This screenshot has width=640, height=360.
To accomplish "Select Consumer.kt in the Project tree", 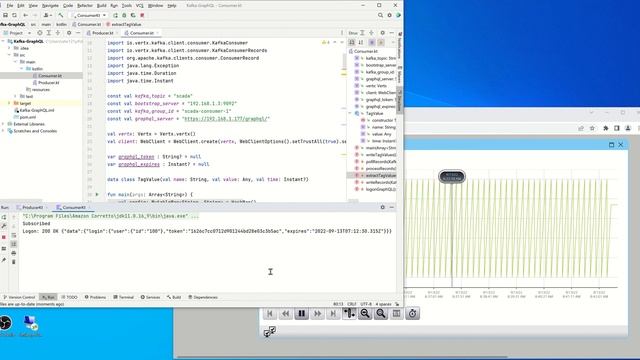I will tap(50, 76).
